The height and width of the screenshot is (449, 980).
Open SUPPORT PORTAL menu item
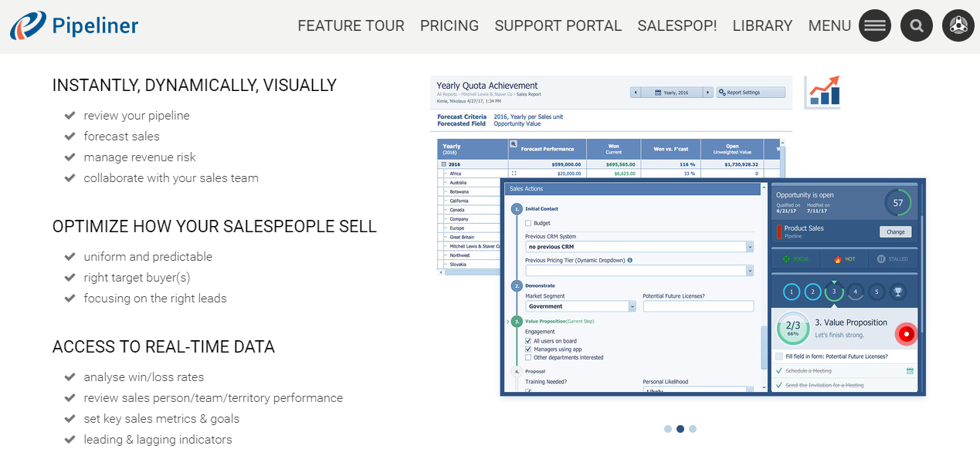click(558, 25)
